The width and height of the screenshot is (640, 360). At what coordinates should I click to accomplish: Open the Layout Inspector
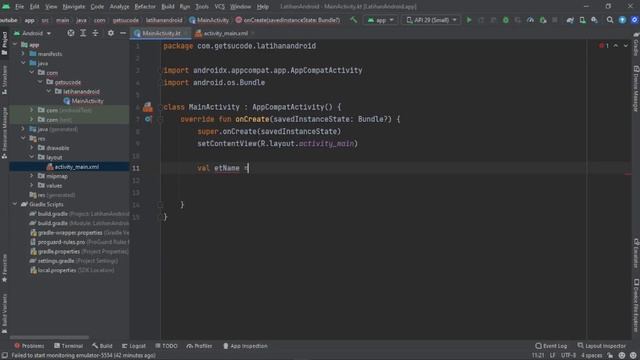(601, 346)
